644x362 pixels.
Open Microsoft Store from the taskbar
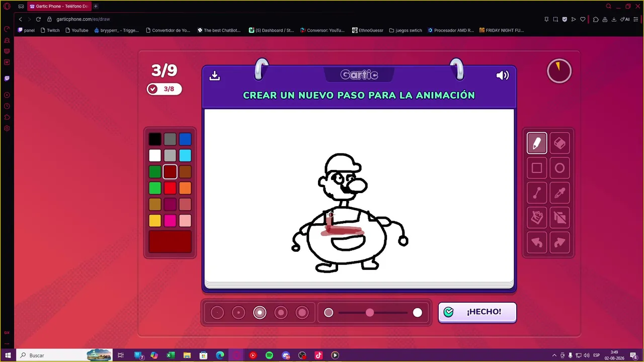[x=203, y=355]
